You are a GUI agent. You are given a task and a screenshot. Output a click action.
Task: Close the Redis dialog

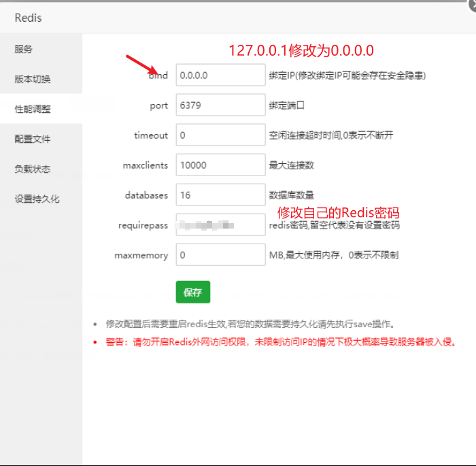coord(473,5)
